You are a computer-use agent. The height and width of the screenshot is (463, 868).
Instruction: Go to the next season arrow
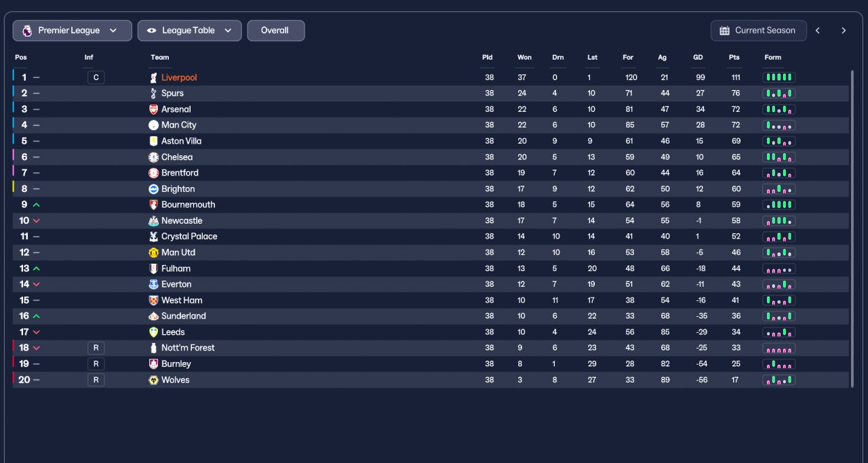[844, 31]
